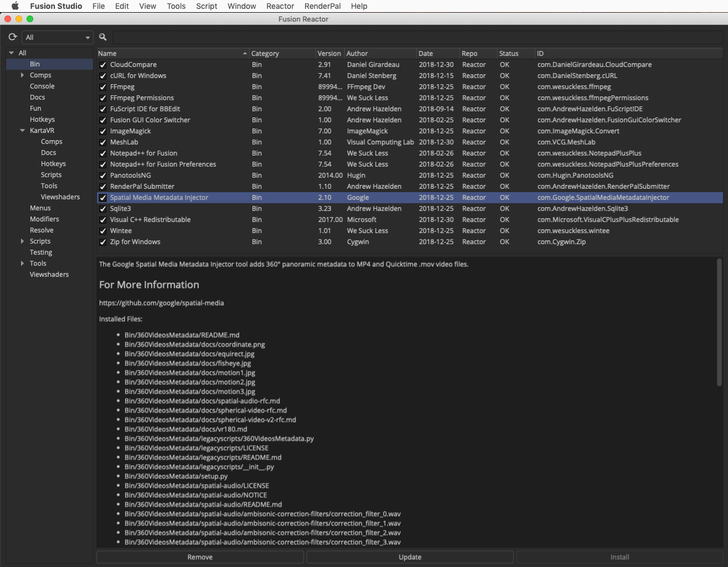Image resolution: width=728 pixels, height=567 pixels.
Task: Click the description panel scrollbar
Action: click(719, 322)
